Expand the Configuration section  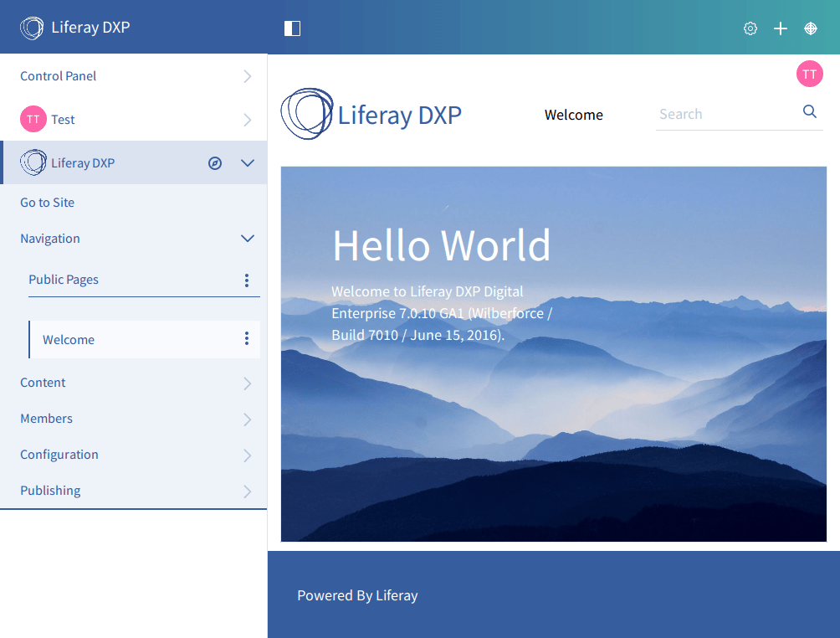point(133,455)
